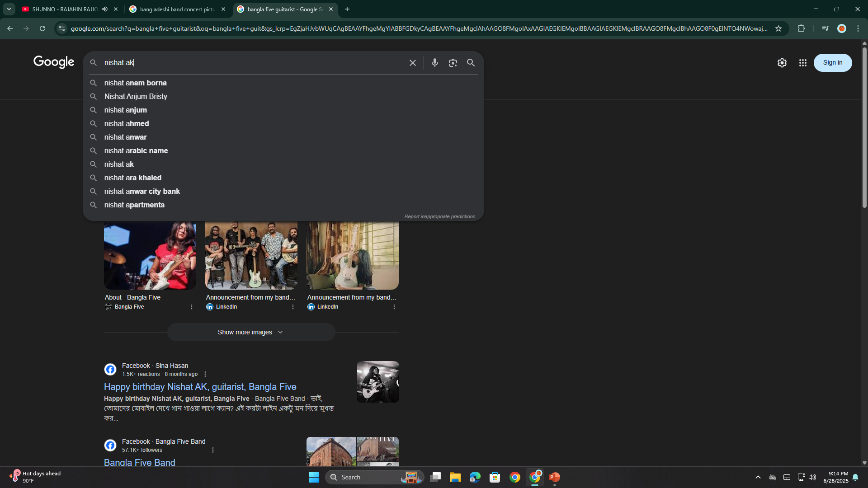868x488 pixels.
Task: Open band group photo LinkedIn thumbnail
Action: (251, 255)
